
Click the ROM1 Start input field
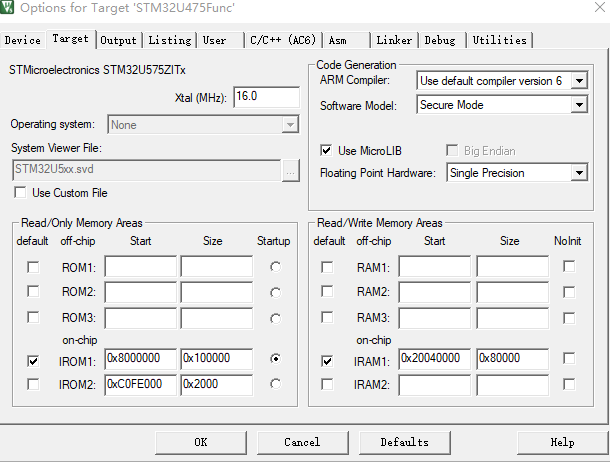[140, 266]
